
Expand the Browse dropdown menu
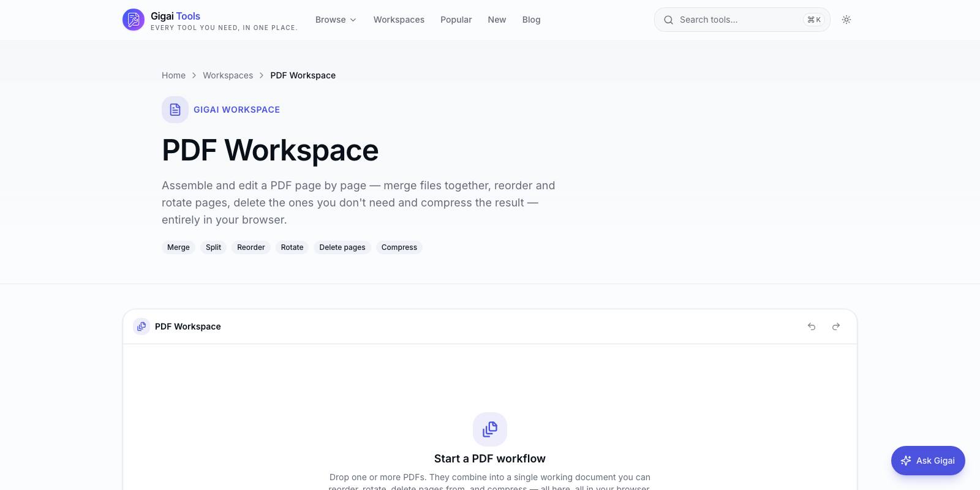(336, 20)
